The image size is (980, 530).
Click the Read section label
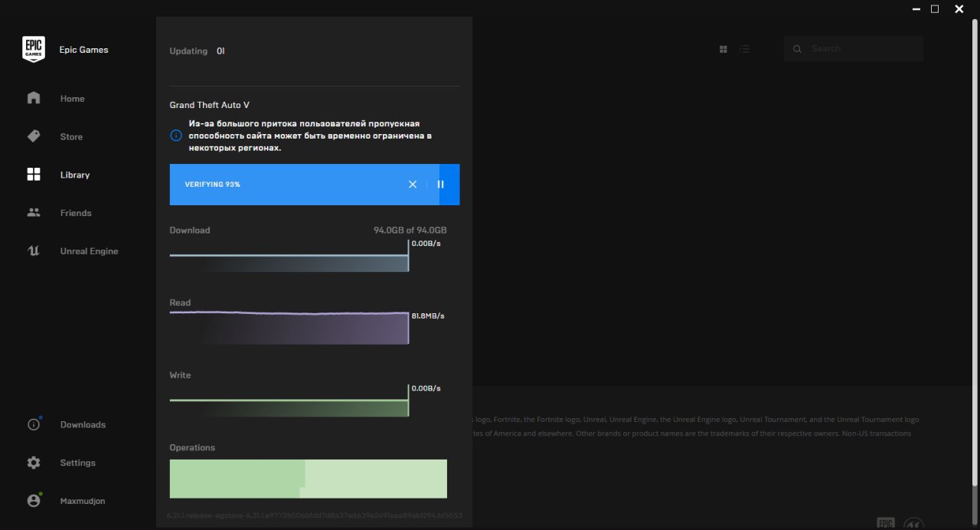(x=181, y=303)
